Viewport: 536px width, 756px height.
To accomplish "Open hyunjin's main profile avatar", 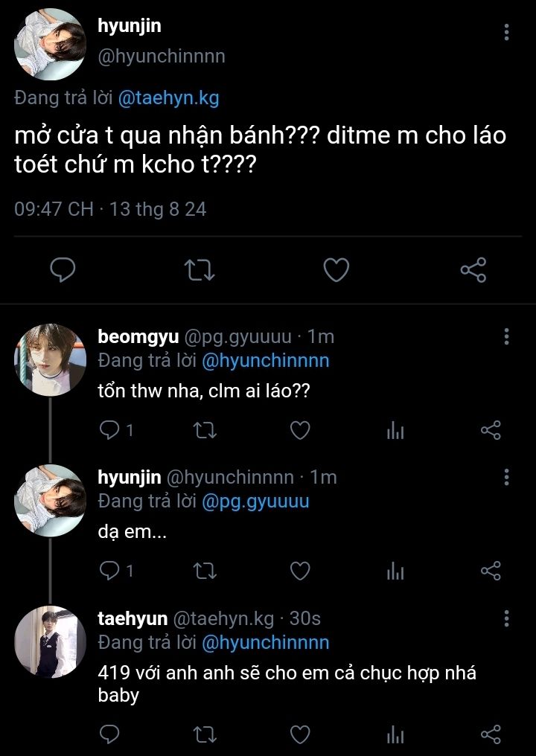I will point(51,43).
